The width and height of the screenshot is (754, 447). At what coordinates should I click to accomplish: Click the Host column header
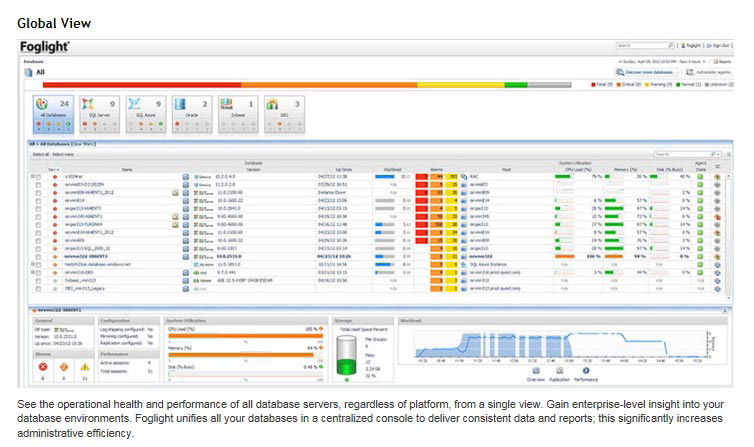[506, 170]
